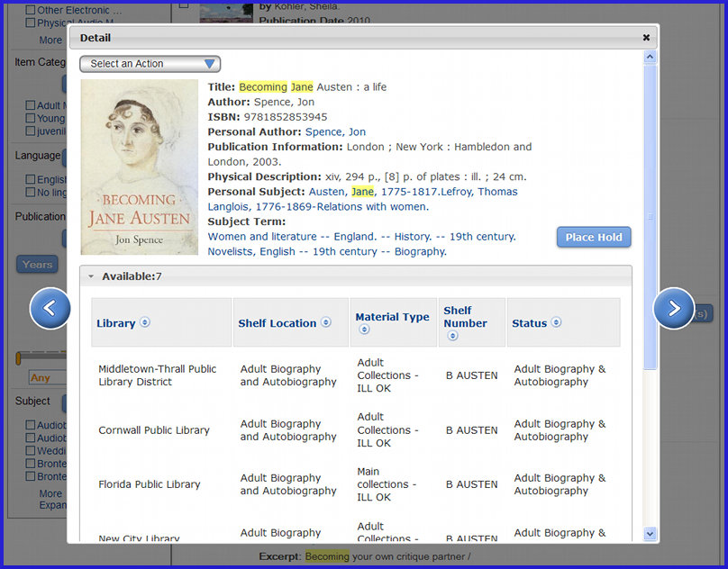This screenshot has height=569, width=728.
Task: Toggle the Young checkbox under Item Category
Action: [x=31, y=118]
